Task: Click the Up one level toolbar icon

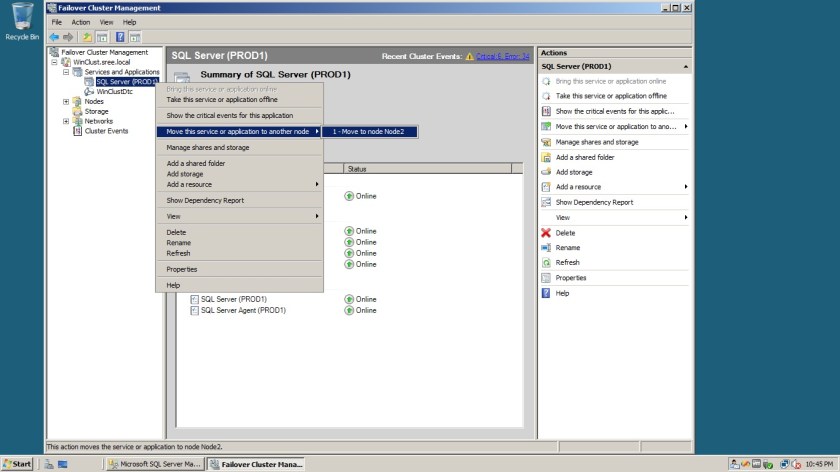Action: (x=87, y=37)
